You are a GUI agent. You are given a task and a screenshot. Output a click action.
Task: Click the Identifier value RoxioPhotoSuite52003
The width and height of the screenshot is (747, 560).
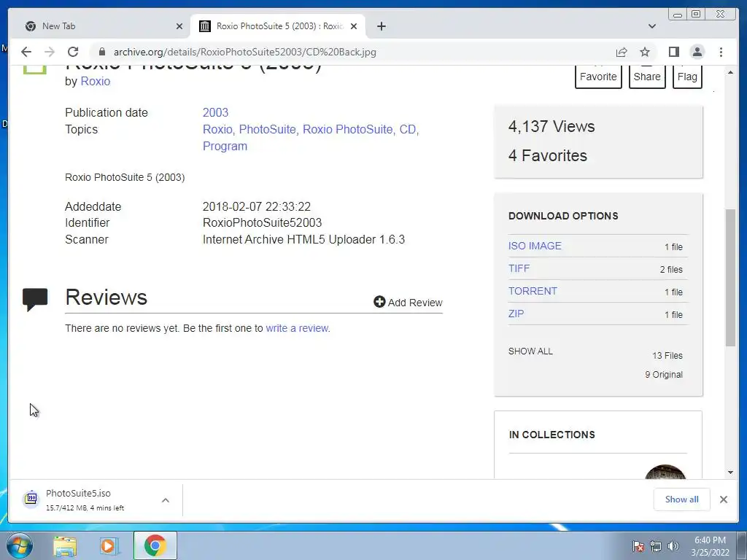pos(262,223)
